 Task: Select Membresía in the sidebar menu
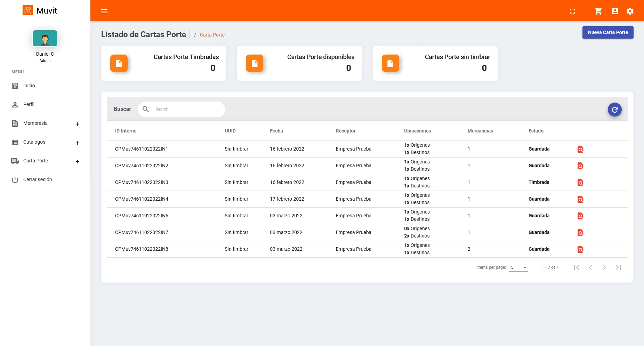tap(35, 123)
